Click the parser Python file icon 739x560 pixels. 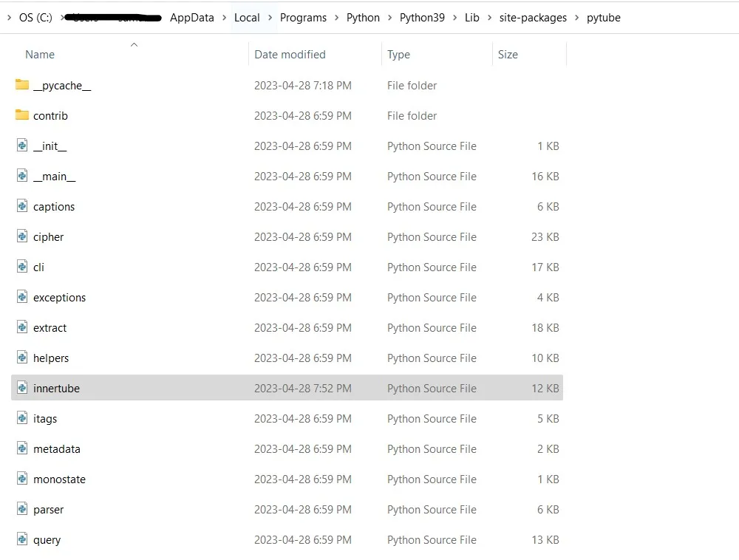(22, 509)
